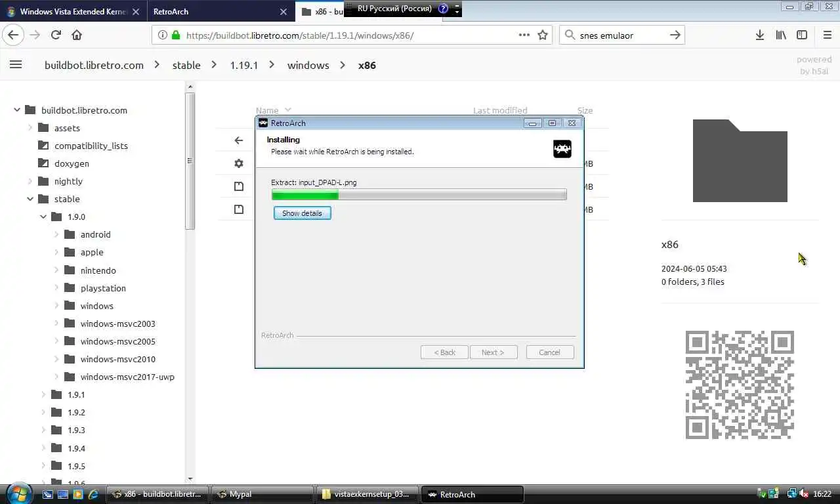The height and width of the screenshot is (504, 840).
Task: Click the Show details button
Action: point(302,213)
